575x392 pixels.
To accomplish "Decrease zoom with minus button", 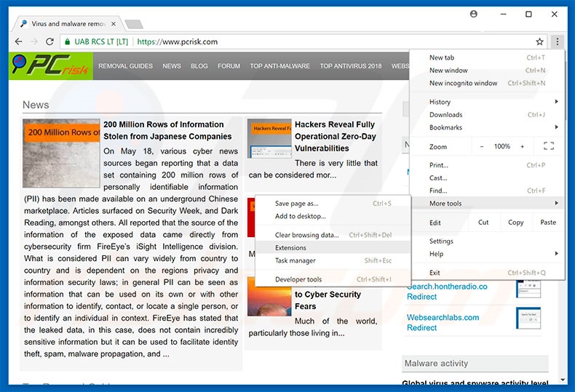I will pyautogui.click(x=481, y=146).
